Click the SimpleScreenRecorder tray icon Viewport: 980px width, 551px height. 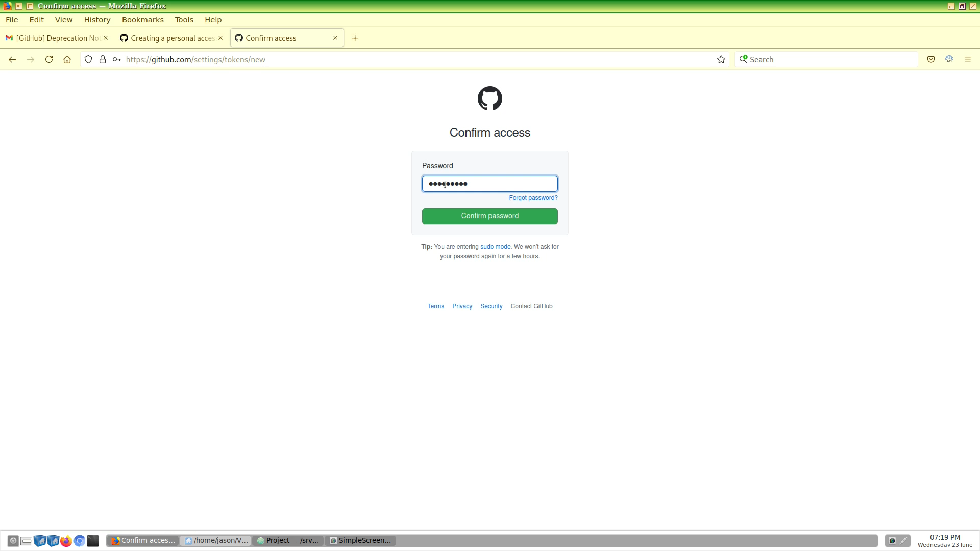click(892, 541)
